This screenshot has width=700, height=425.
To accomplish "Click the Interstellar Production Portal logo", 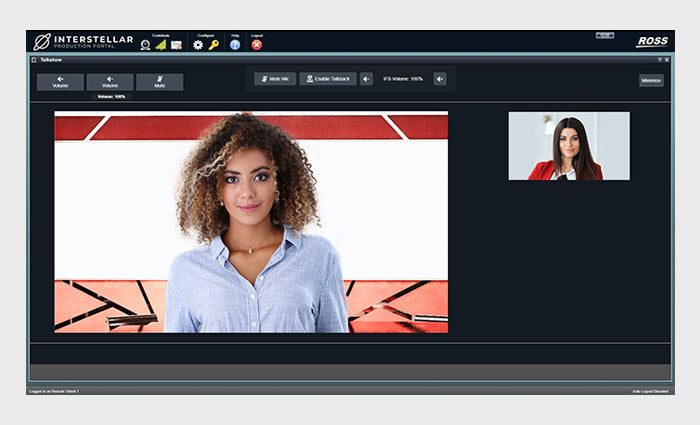I will tap(84, 42).
